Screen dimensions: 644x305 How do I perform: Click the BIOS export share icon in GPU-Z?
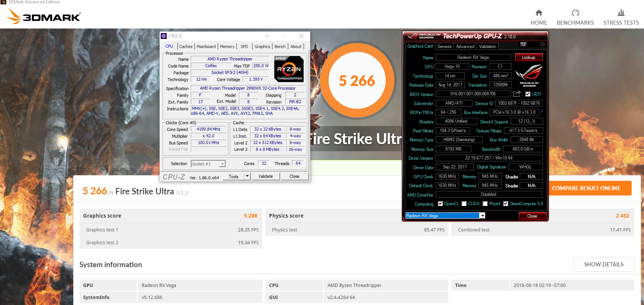[517, 94]
